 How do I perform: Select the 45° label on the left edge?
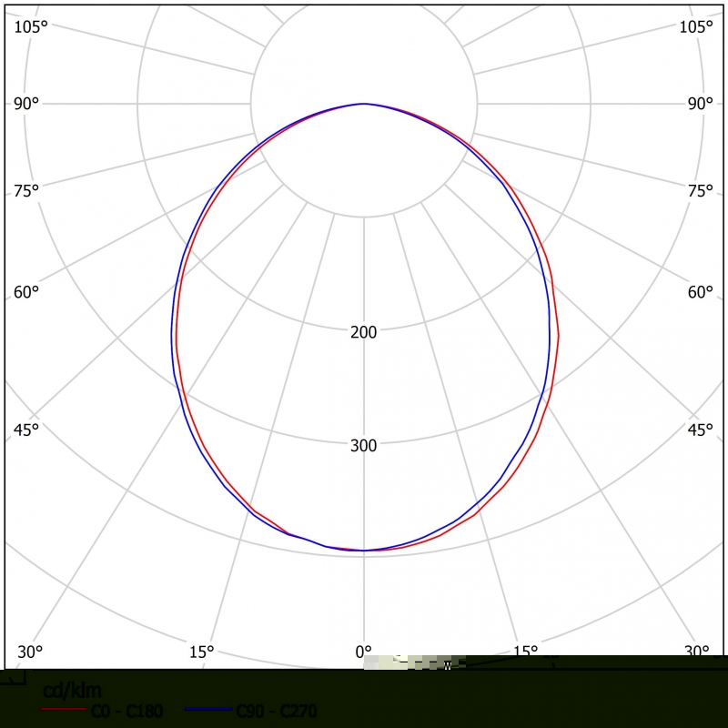(x=26, y=430)
